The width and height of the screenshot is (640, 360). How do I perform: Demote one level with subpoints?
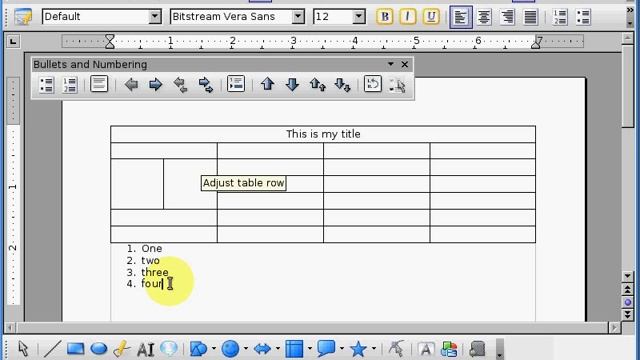pyautogui.click(x=205, y=85)
